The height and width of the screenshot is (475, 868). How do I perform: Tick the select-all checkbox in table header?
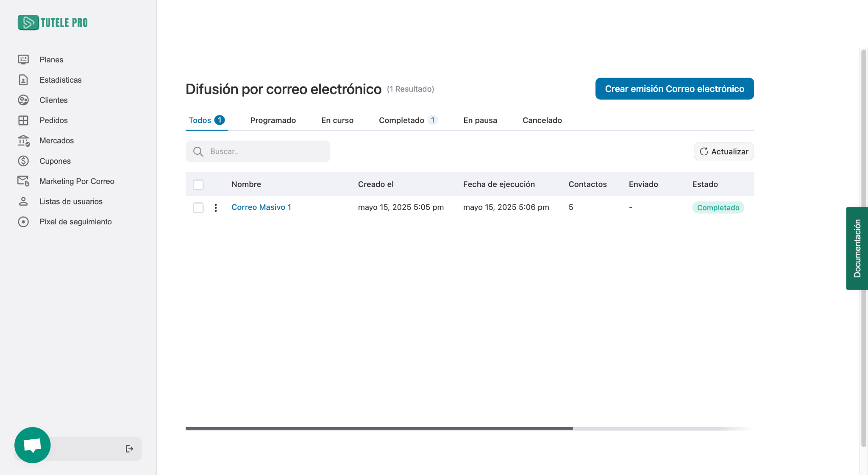click(x=198, y=184)
